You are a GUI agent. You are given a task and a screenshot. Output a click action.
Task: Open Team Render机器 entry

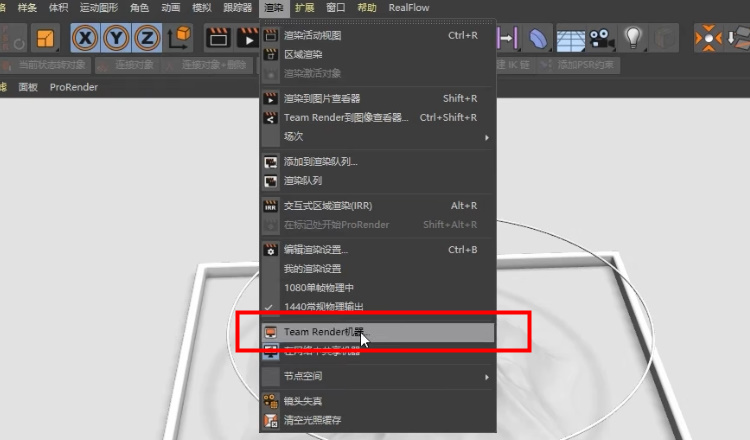click(x=378, y=332)
